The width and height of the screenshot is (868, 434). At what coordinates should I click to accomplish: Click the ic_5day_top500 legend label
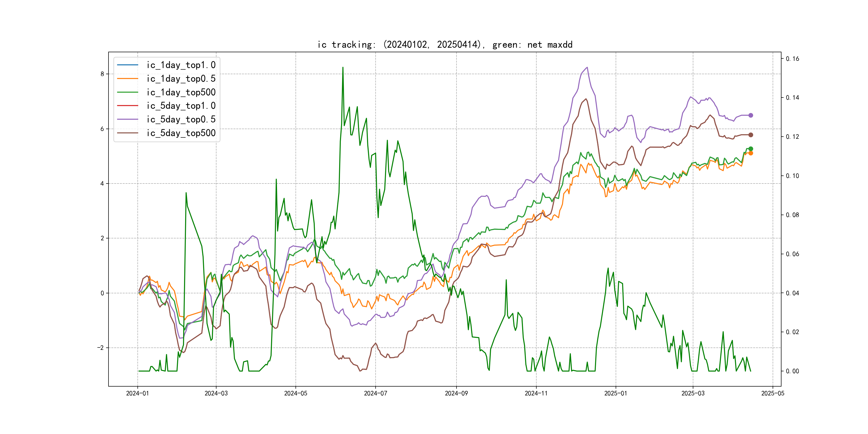181,133
